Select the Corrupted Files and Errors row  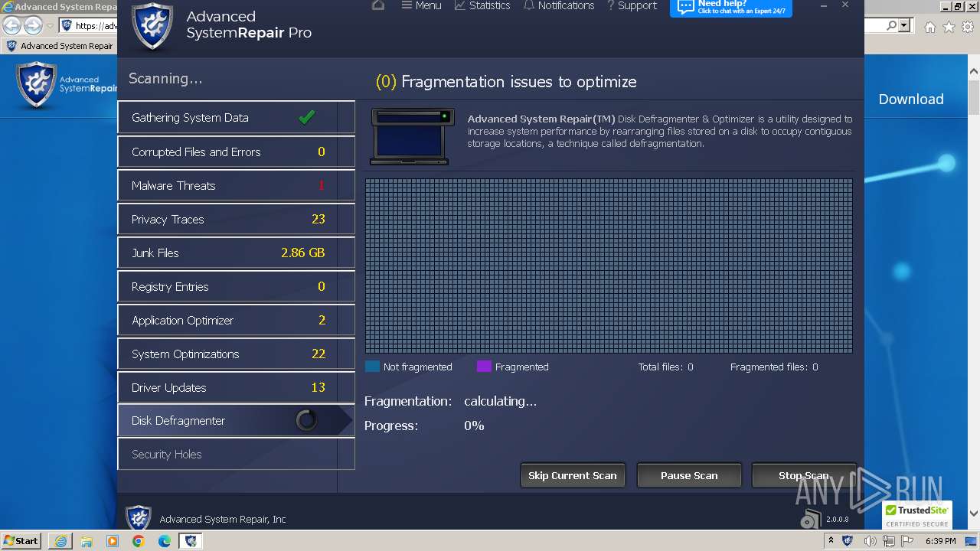click(236, 152)
